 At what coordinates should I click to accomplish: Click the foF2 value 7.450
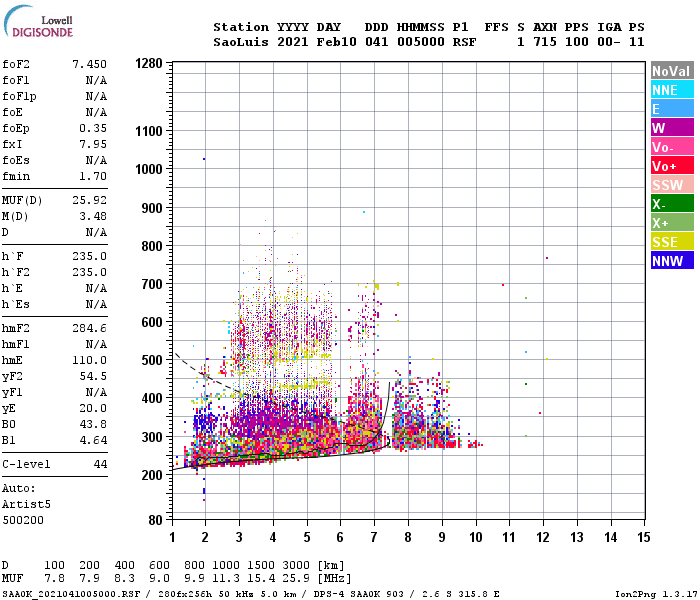click(x=89, y=64)
